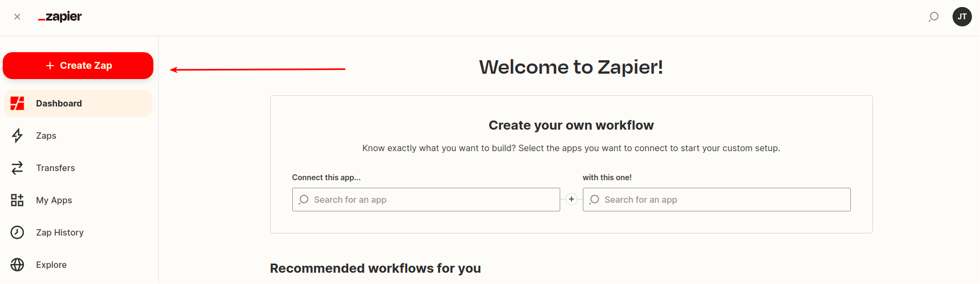Image resolution: width=980 pixels, height=284 pixels.
Task: Click the Dashboard icon in sidebar
Action: pyautogui.click(x=17, y=103)
